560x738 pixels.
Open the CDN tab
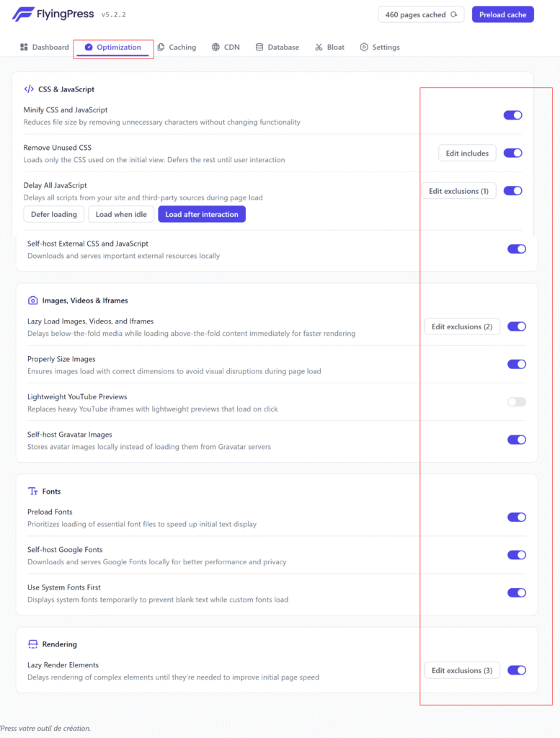[226, 48]
